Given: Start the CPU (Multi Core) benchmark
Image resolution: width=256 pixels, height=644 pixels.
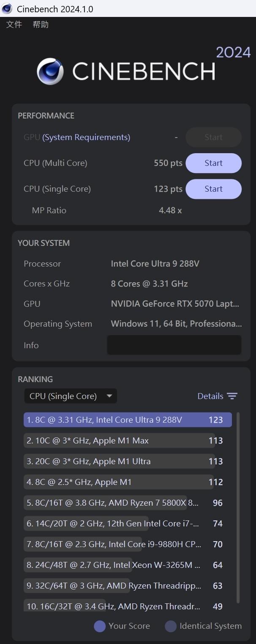Looking at the screenshot, I should [214, 163].
